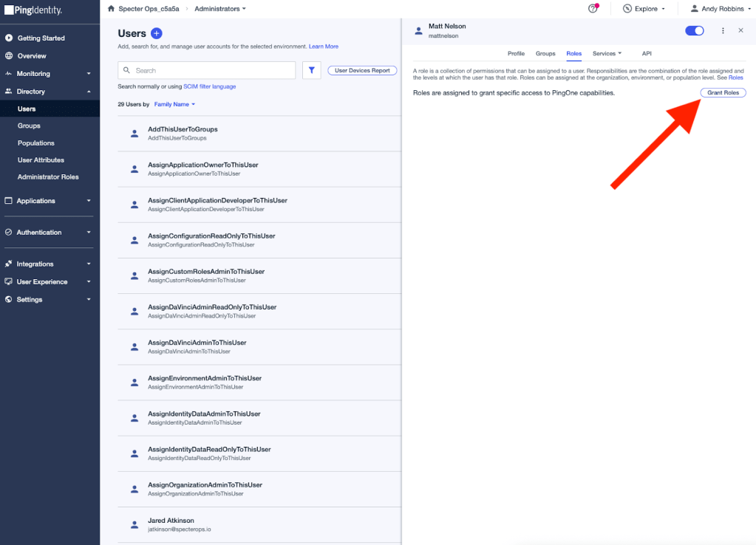Open the Family Name sort dropdown
Viewport: 756px width, 545px height.
pyautogui.click(x=174, y=104)
